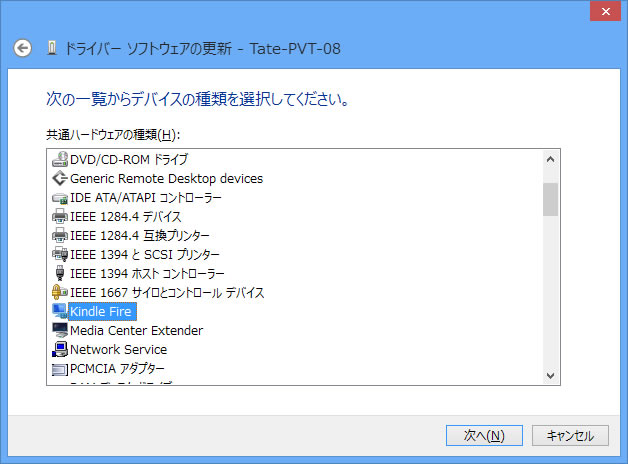628x464 pixels.
Task: Click the IEEE 1394 ホスト コントローラー icon
Action: coord(60,273)
